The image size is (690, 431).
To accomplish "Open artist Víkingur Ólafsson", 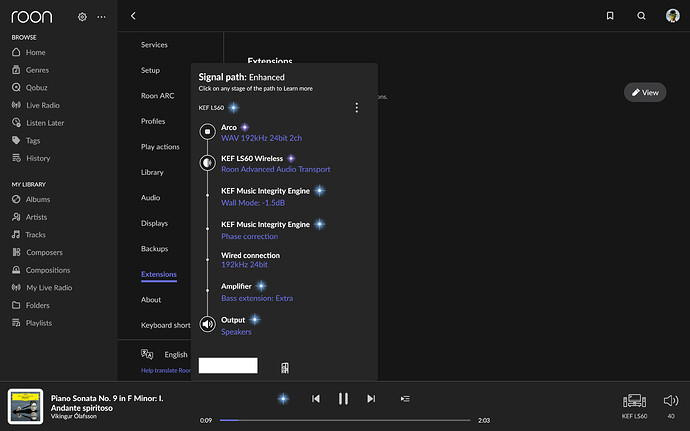I will [x=73, y=416].
